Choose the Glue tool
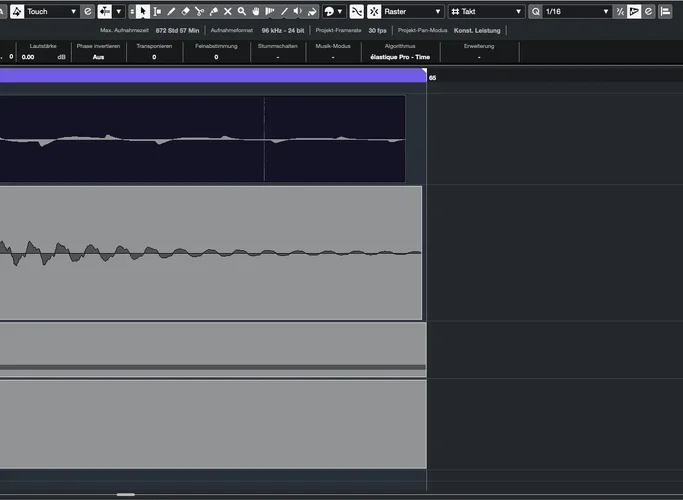Screen dimensions: 683x500 click(x=213, y=11)
